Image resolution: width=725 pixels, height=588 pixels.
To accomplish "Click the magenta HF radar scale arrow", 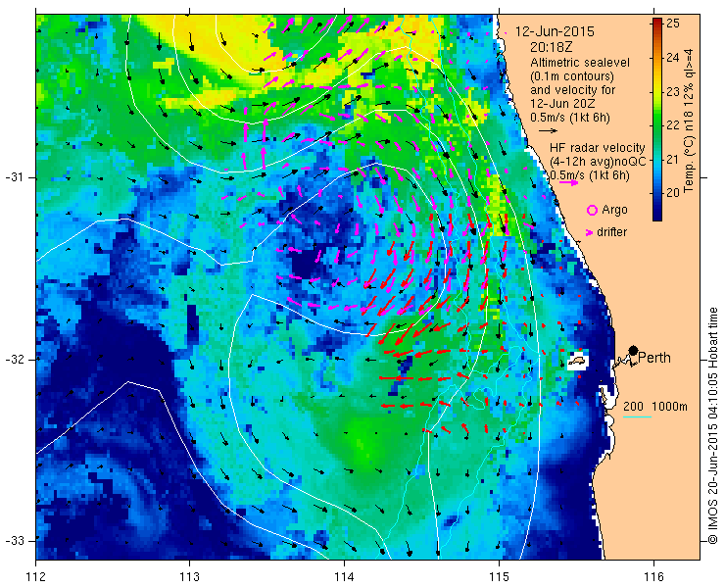I will 568,182.
